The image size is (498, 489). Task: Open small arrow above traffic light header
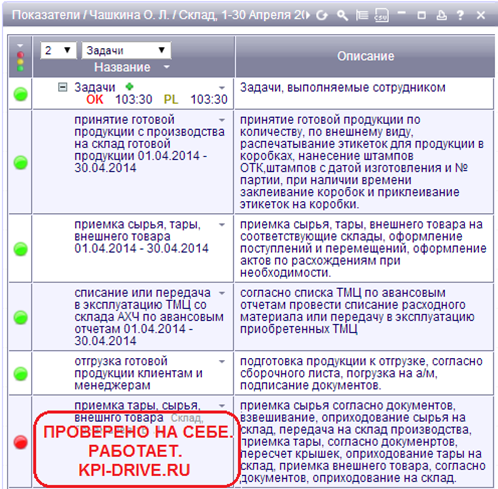pyautogui.click(x=20, y=46)
